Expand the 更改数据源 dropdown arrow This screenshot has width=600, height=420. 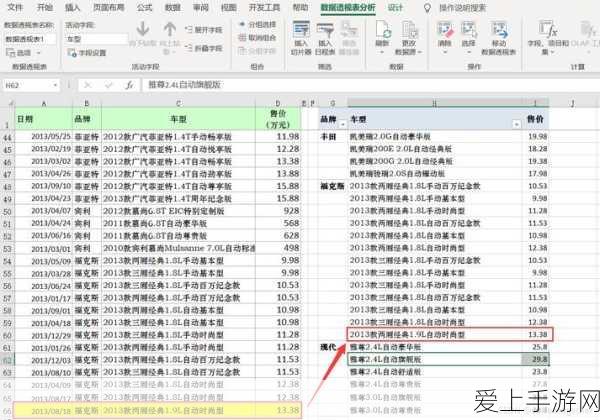tap(420, 52)
